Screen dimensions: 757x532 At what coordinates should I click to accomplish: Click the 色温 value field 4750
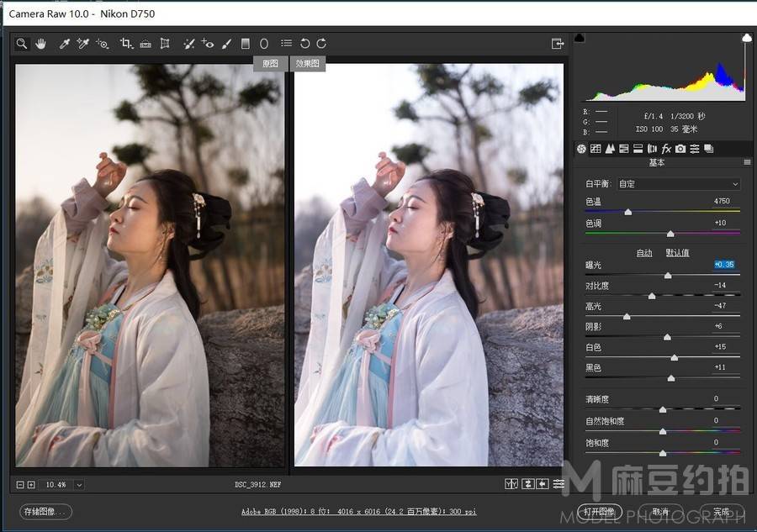[722, 201]
